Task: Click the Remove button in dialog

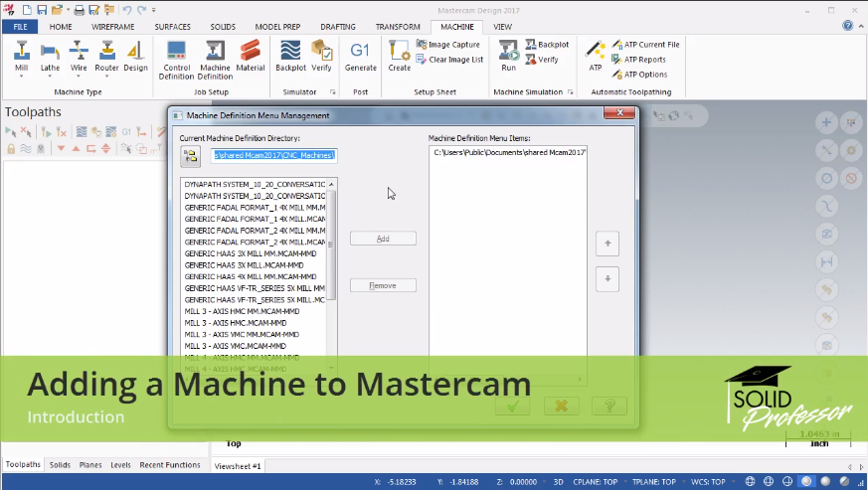Action: point(383,285)
